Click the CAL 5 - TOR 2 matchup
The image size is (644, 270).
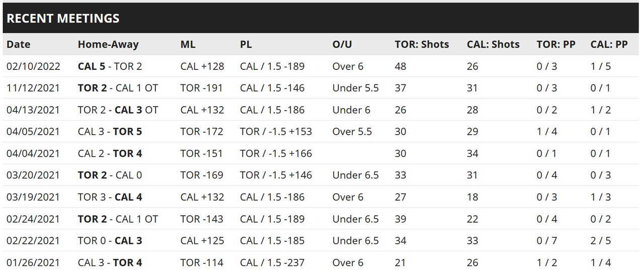point(110,66)
